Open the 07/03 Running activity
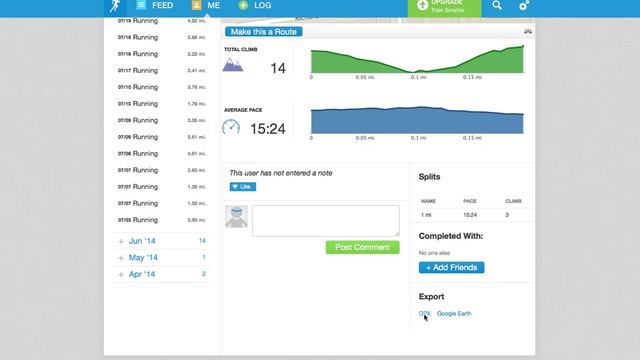The width and height of the screenshot is (640, 360). point(162,220)
